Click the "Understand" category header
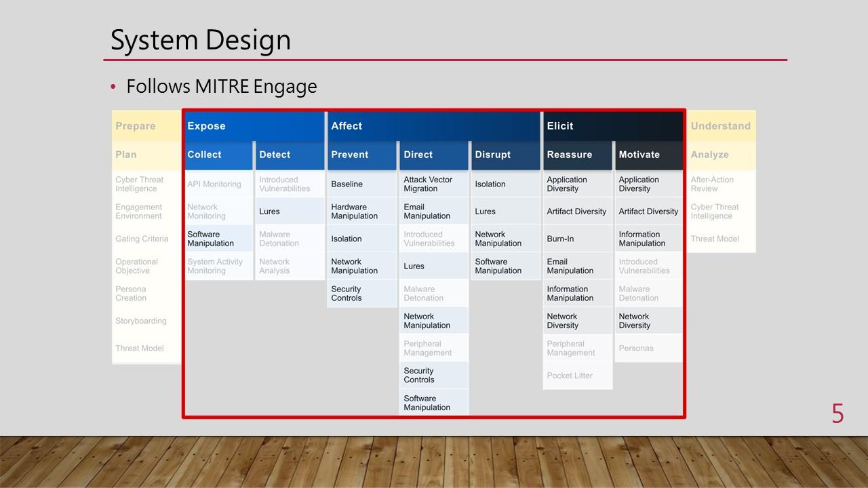The image size is (868, 488). (x=721, y=126)
